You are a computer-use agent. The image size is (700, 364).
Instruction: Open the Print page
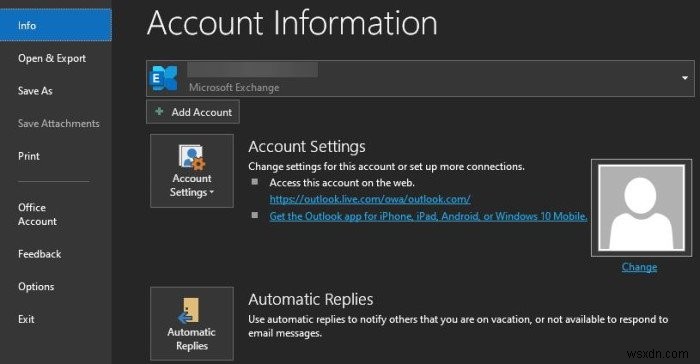coord(29,156)
